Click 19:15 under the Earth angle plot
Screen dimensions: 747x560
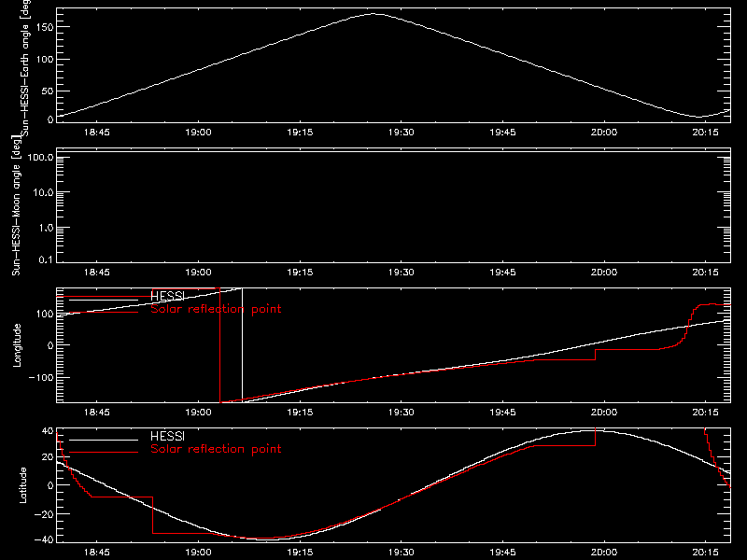coord(300,133)
